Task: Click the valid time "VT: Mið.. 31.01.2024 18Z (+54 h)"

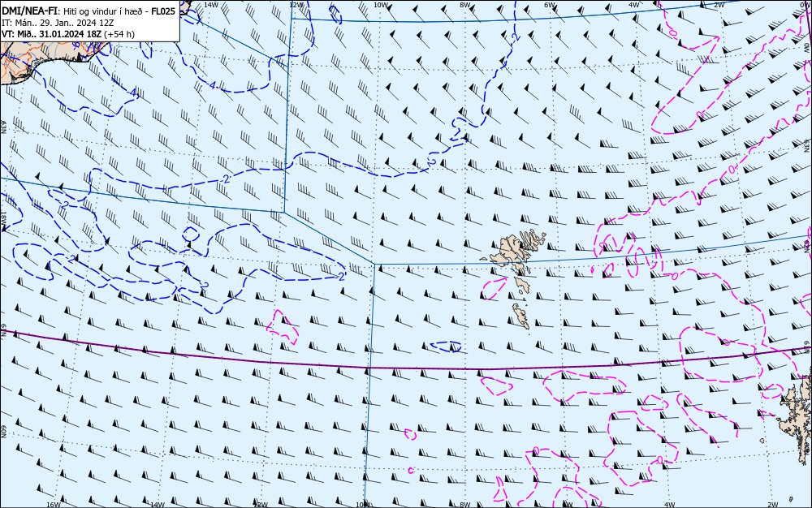Action: [x=68, y=34]
